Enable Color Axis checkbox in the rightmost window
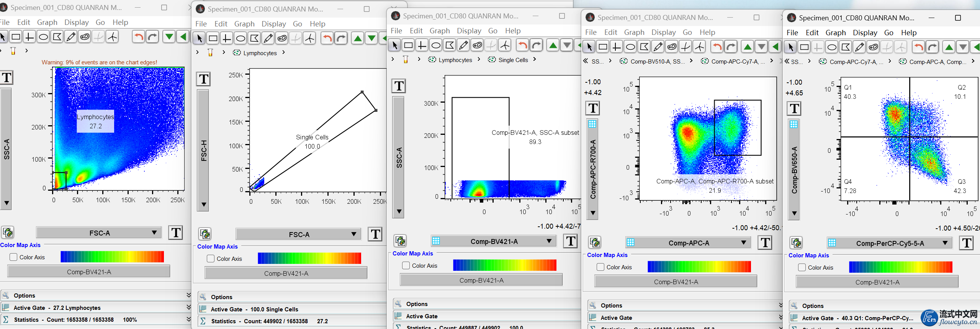The image size is (980, 329). pyautogui.click(x=802, y=267)
